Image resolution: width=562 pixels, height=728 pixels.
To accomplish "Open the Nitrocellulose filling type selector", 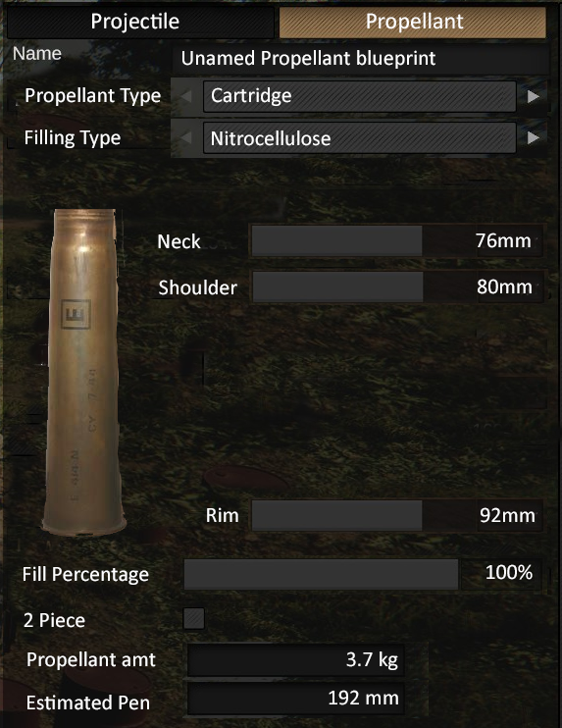I will pyautogui.click(x=359, y=138).
